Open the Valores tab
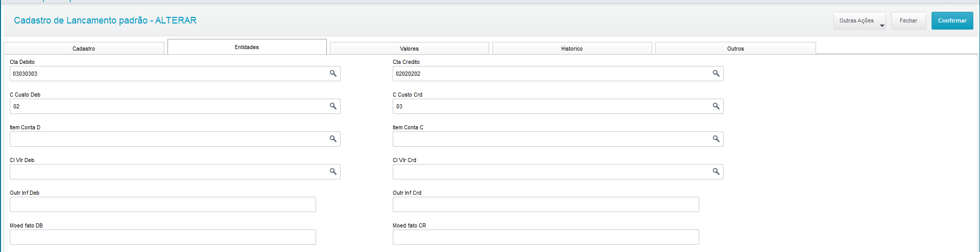Image resolution: width=980 pixels, height=252 pixels. click(409, 49)
